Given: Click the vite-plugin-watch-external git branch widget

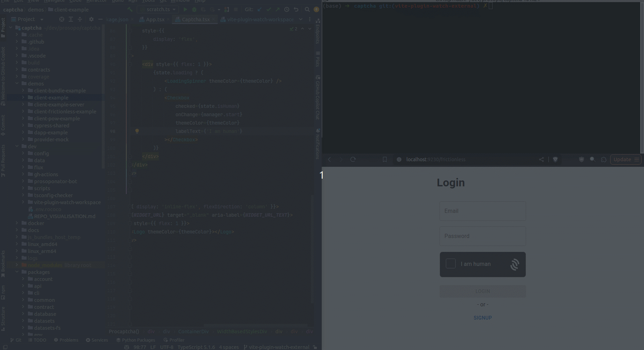Looking at the screenshot, I should (276, 347).
